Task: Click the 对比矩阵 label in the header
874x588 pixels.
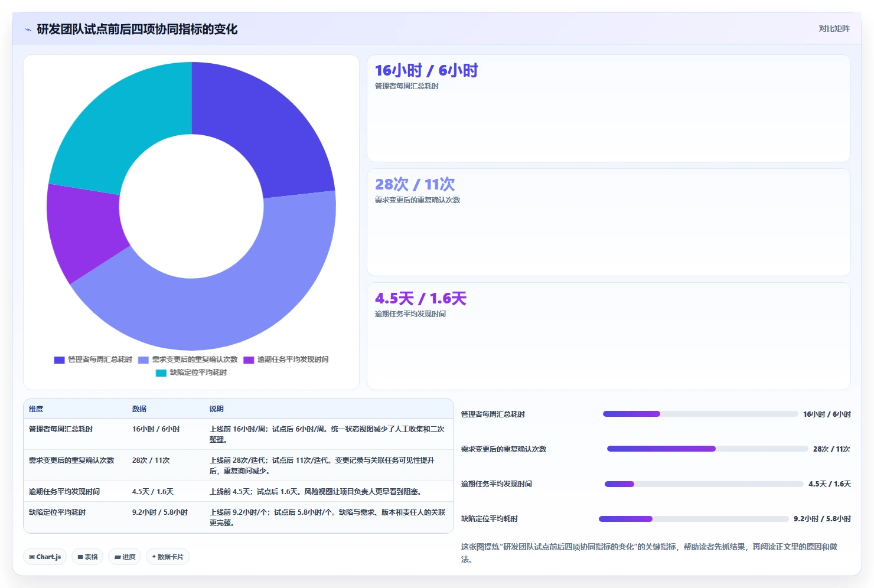Action: tap(834, 28)
